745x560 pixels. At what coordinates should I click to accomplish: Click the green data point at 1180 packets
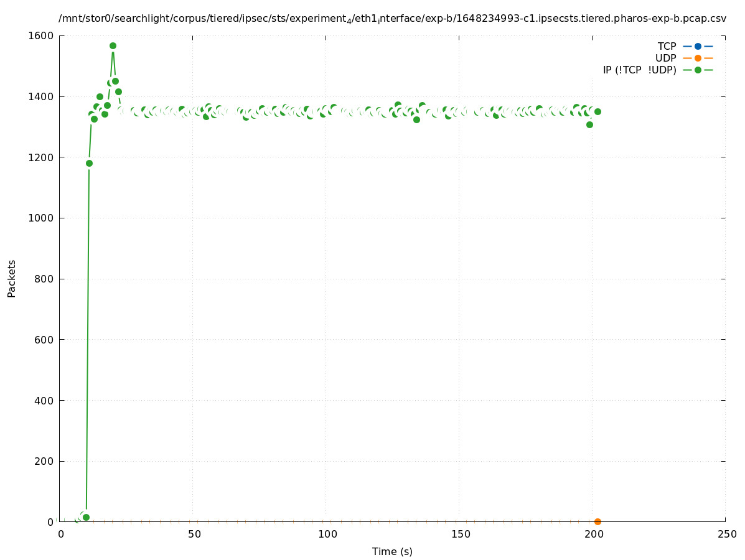(x=89, y=163)
